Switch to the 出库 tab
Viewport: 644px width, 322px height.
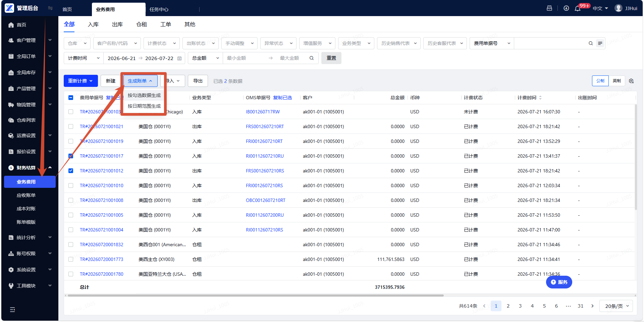click(117, 24)
